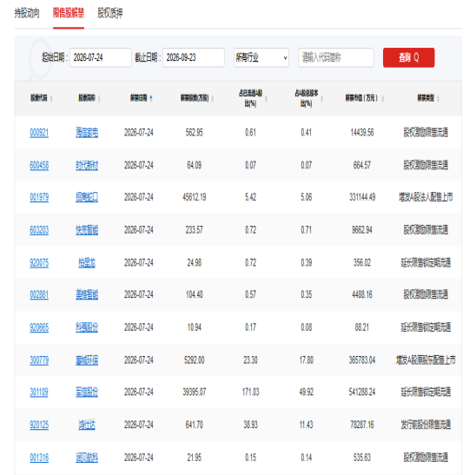
Task: Open the 快克智能 stock name link
Action: [x=87, y=230]
